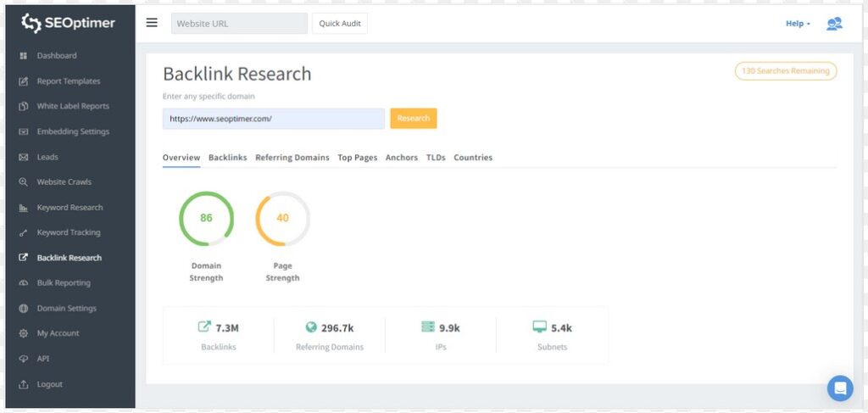Click the Website URL input field

tap(239, 23)
